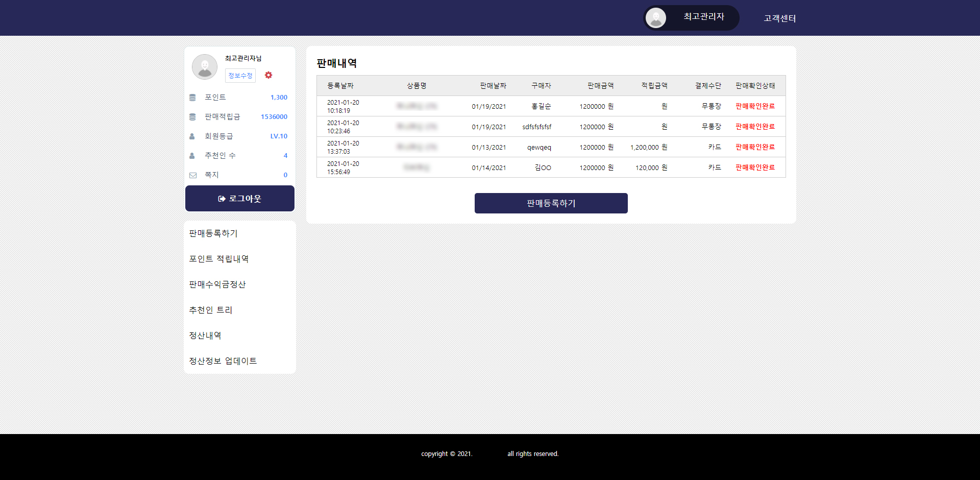Click the 쪽지 envelope icon
This screenshot has width=980, height=480.
click(193, 175)
